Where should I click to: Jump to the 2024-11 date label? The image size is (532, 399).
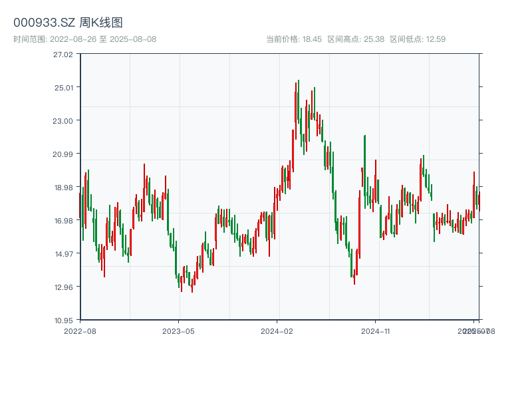pyautogui.click(x=376, y=331)
